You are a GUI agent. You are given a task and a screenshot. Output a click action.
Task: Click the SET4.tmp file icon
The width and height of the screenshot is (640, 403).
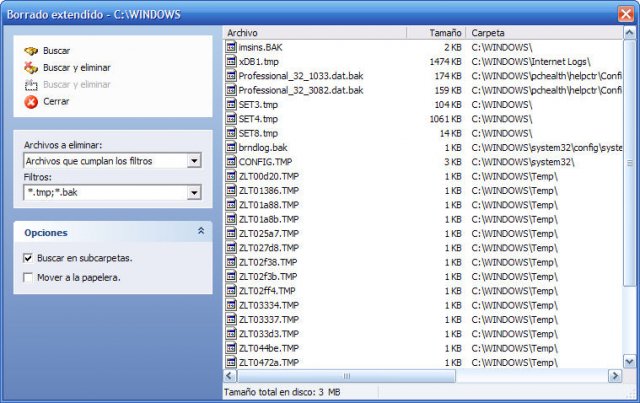pos(231,118)
